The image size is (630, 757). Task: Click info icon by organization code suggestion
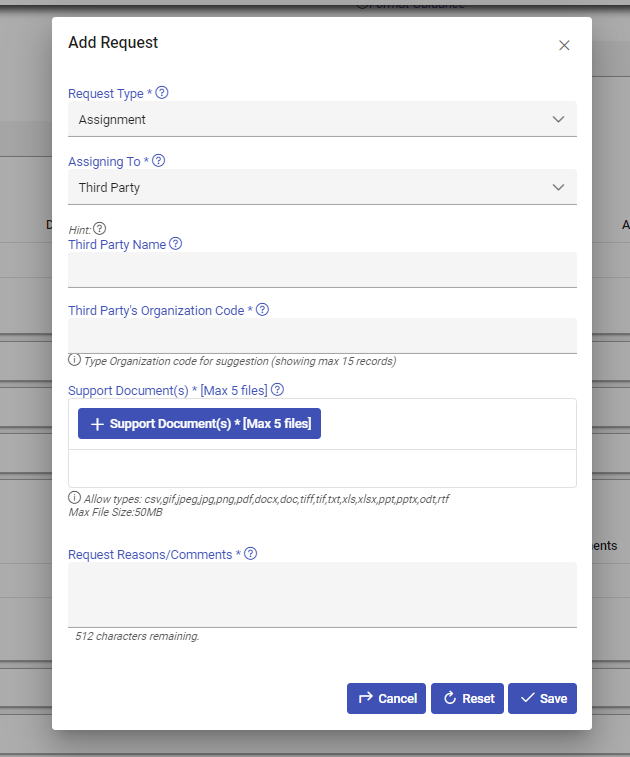click(74, 360)
